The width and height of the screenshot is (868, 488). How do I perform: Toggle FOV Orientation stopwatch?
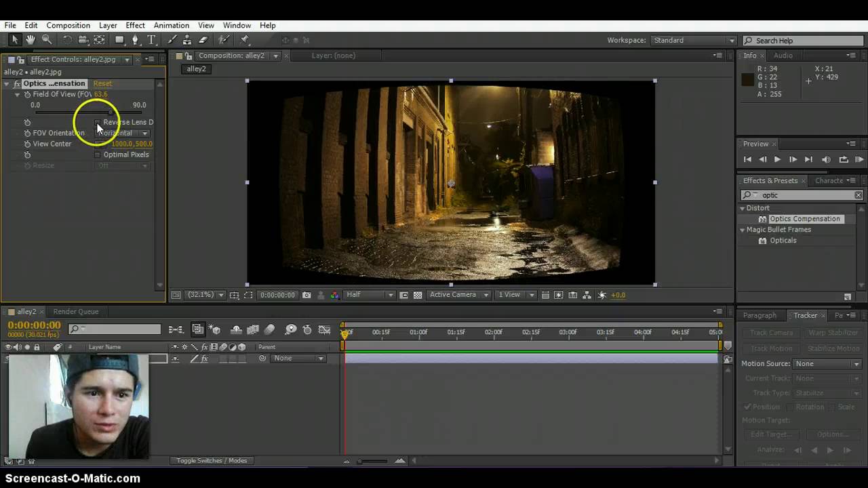(27, 133)
